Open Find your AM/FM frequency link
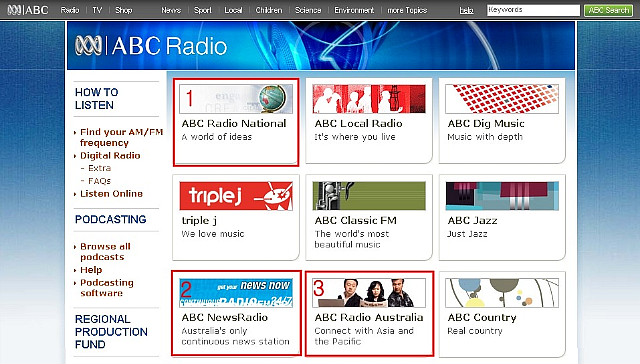 (121, 137)
